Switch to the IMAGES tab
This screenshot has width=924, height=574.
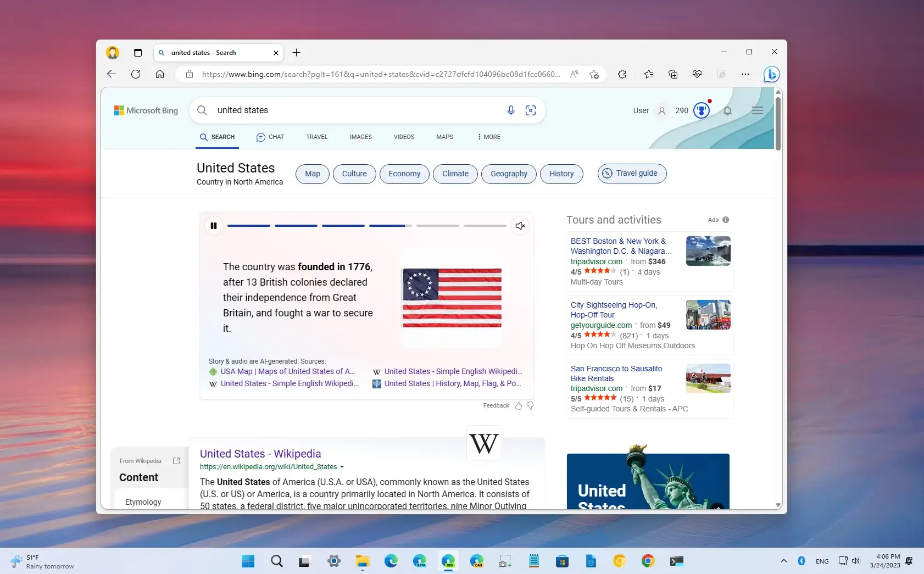361,137
